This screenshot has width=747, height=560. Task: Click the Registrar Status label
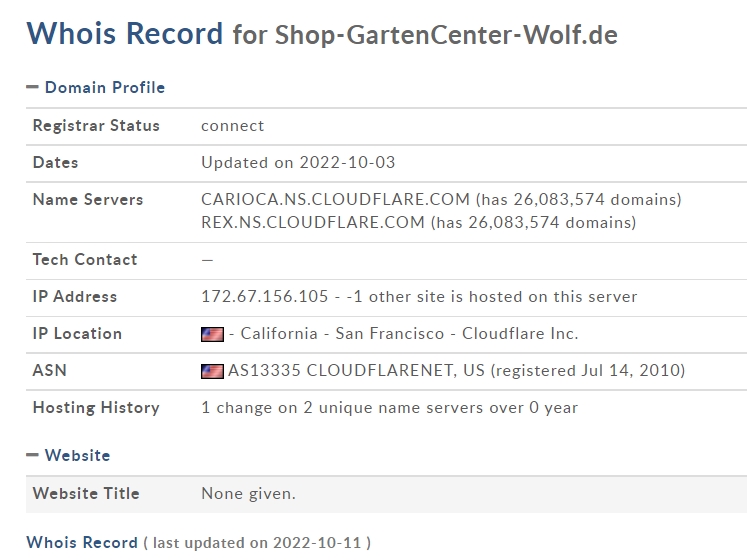point(96,125)
